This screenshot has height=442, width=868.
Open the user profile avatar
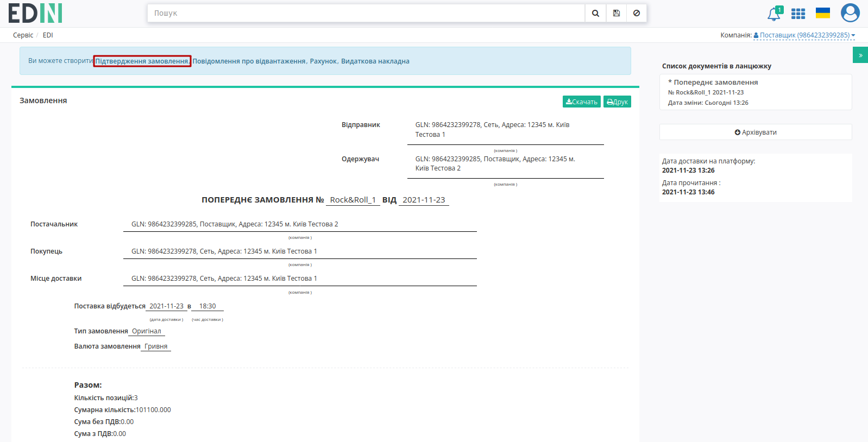850,13
